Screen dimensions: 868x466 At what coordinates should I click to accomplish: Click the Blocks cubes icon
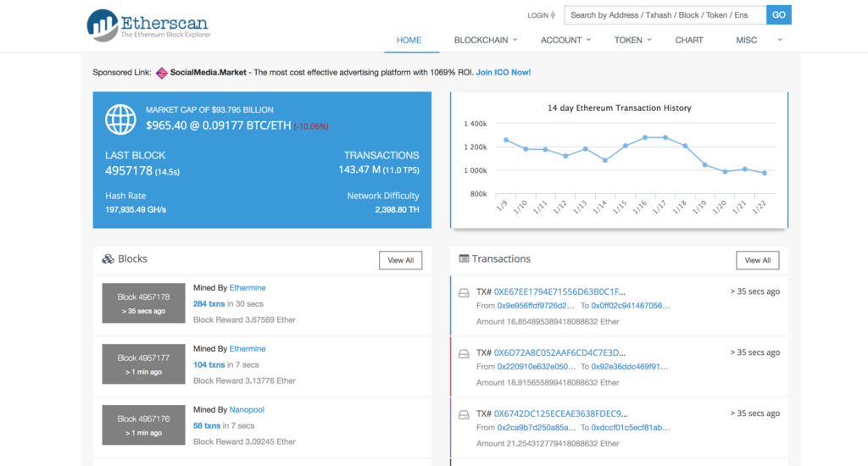point(108,259)
